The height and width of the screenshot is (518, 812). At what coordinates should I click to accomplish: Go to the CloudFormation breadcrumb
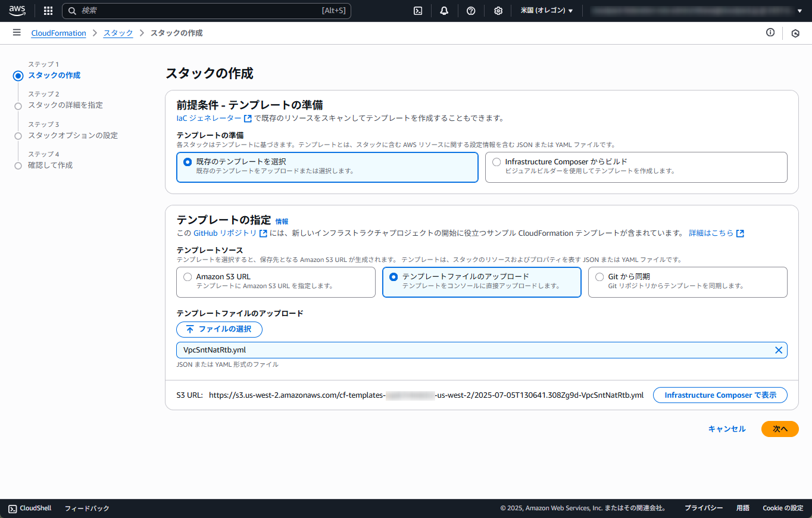tap(58, 33)
